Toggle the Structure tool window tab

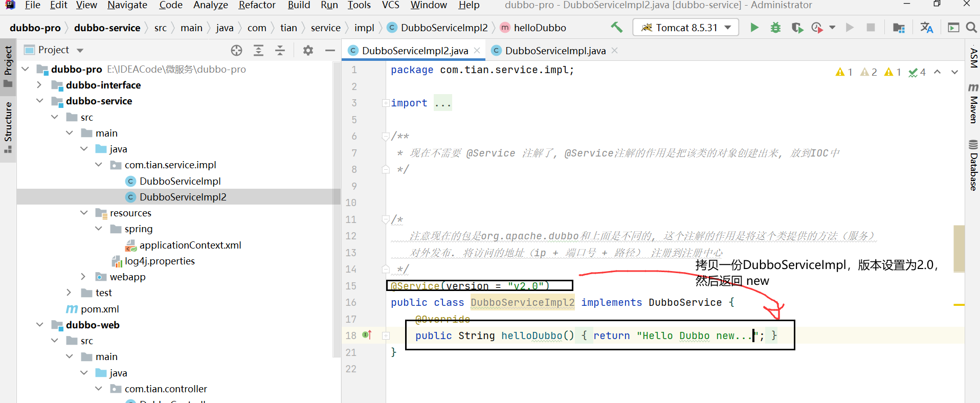pos(8,128)
